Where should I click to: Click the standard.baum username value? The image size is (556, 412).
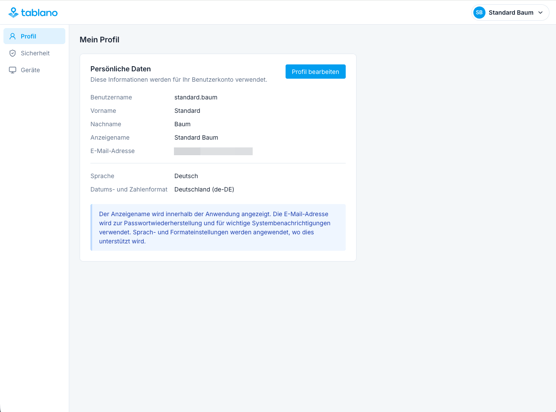[196, 98]
